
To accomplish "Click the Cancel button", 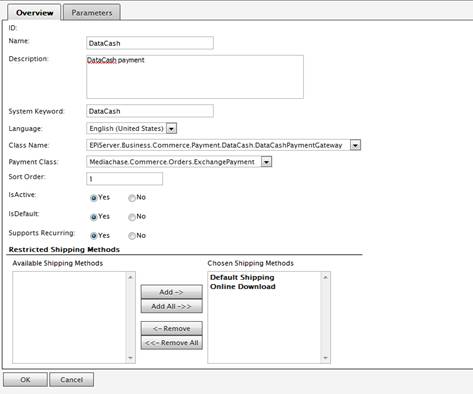I will [72, 380].
